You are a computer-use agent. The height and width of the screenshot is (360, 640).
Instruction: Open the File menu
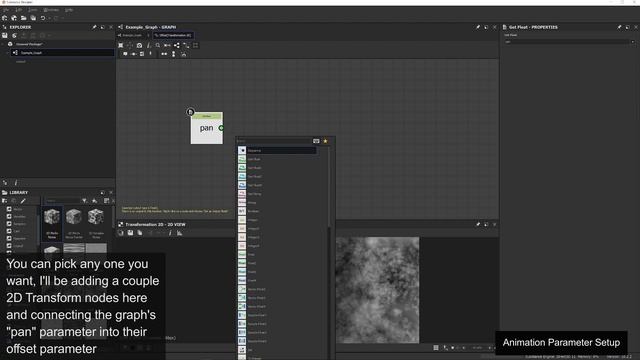point(7,10)
